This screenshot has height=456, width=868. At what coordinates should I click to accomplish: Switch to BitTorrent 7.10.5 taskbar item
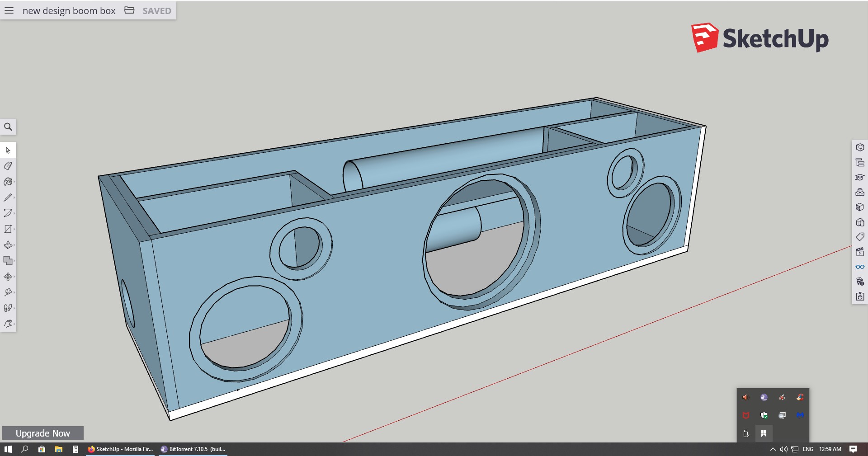click(193, 449)
